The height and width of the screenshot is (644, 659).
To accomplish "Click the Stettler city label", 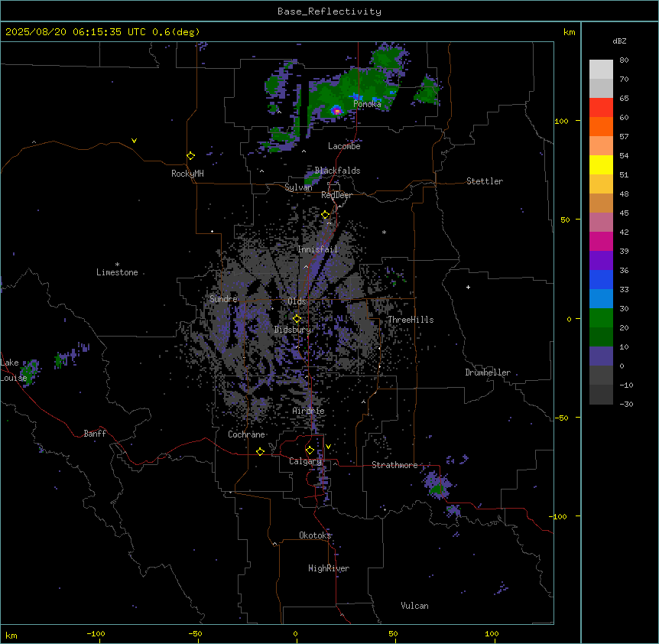I will [485, 181].
